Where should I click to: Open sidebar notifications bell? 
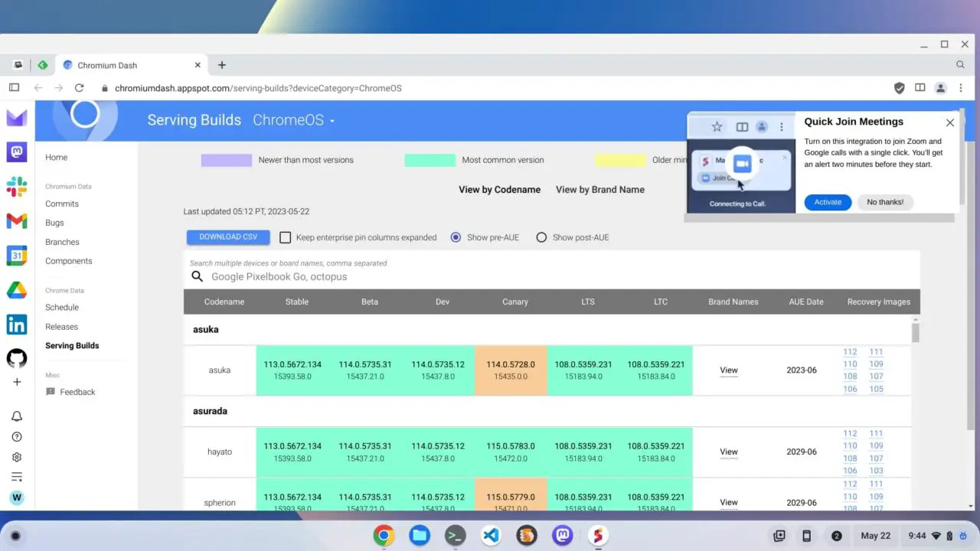[x=17, y=416]
